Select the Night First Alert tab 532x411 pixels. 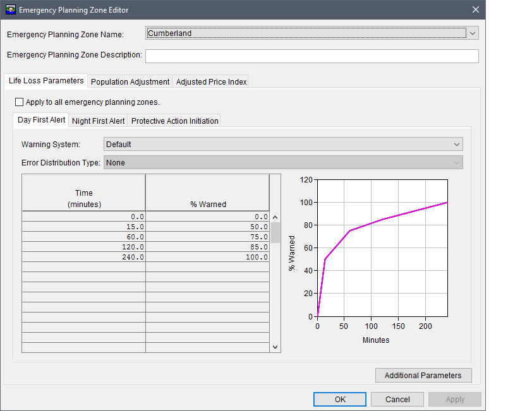point(98,121)
